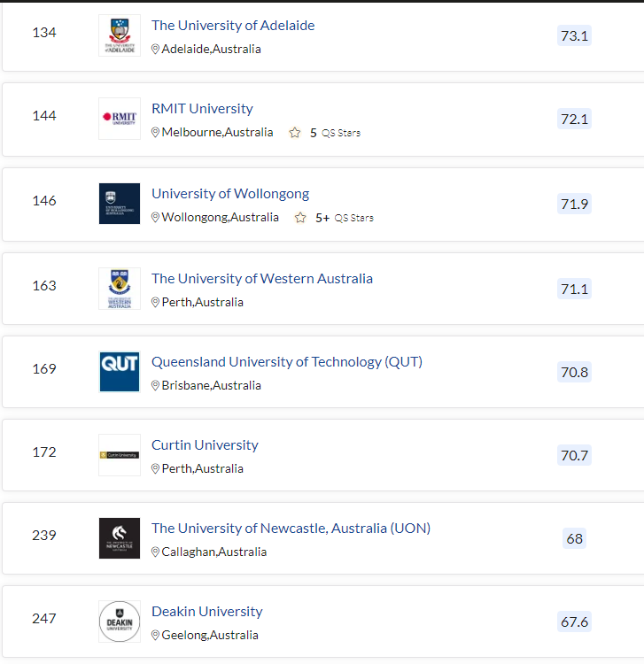Open The University of Newcastle, Australia (UON) link
Image resolution: width=644 pixels, height=664 pixels.
click(291, 529)
